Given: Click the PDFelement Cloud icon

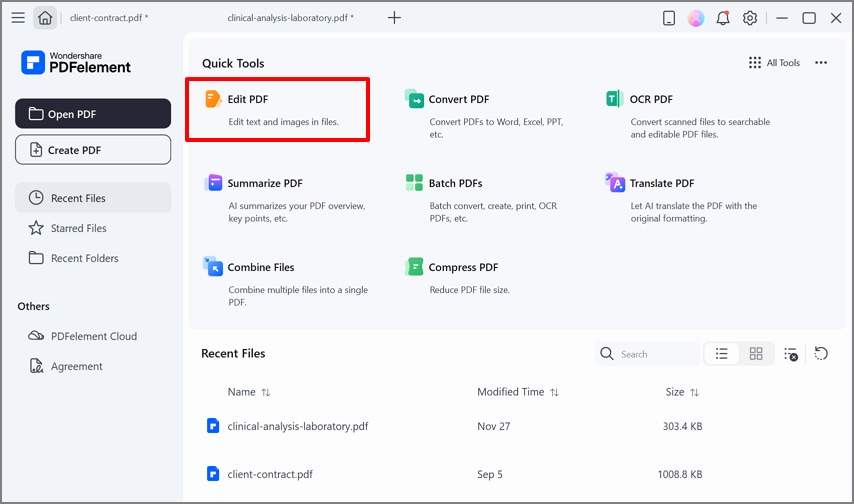Looking at the screenshot, I should [36, 336].
